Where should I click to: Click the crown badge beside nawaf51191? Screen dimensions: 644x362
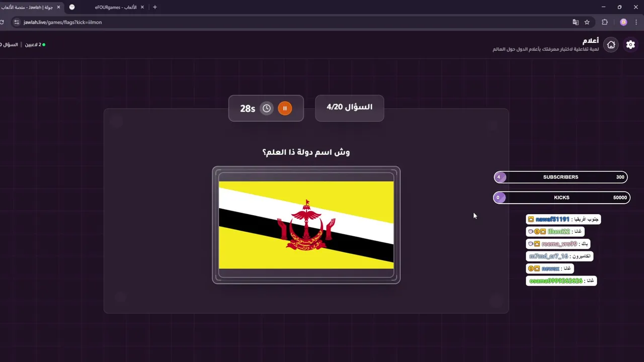pos(531,219)
